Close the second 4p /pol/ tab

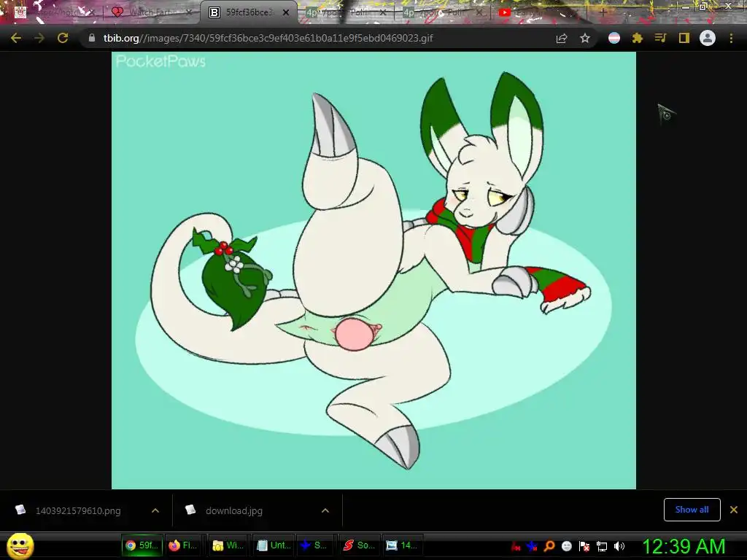(x=480, y=12)
